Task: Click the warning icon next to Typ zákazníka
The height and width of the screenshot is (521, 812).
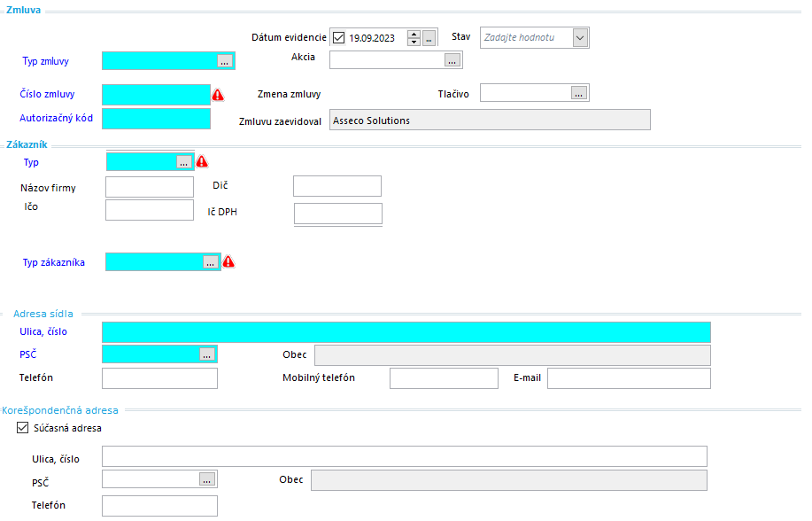Action: coord(228,261)
